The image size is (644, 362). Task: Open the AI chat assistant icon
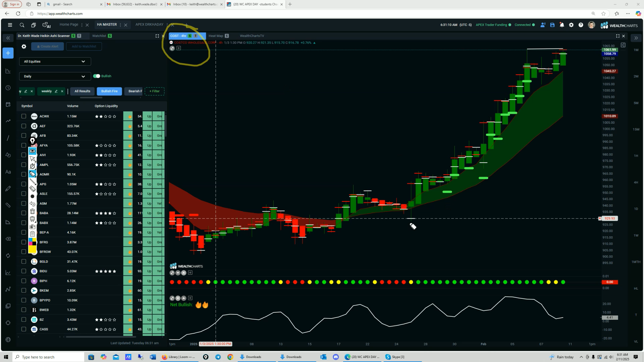pos(46,25)
